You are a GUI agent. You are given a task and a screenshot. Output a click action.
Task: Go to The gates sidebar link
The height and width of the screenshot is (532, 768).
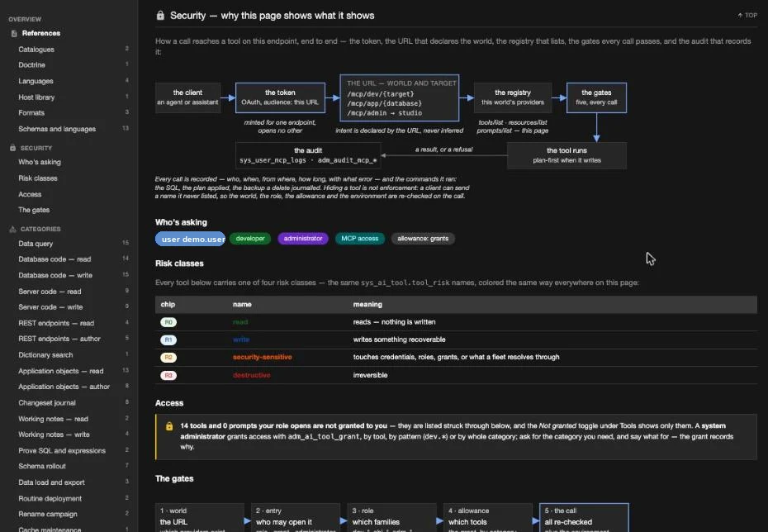pos(34,210)
